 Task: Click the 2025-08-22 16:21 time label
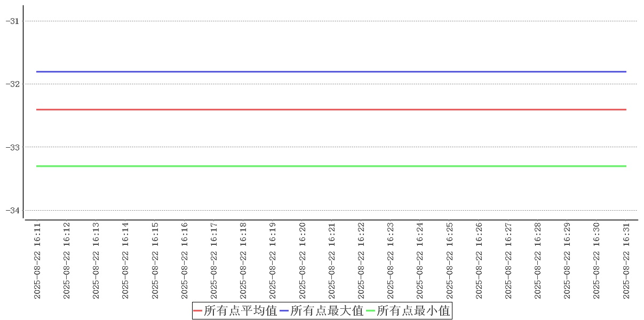[332, 260]
